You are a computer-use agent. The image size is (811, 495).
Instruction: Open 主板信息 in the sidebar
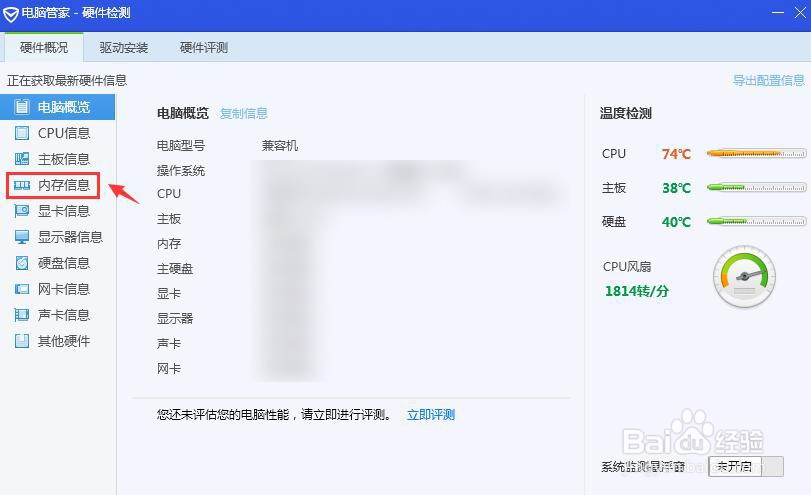pos(57,159)
